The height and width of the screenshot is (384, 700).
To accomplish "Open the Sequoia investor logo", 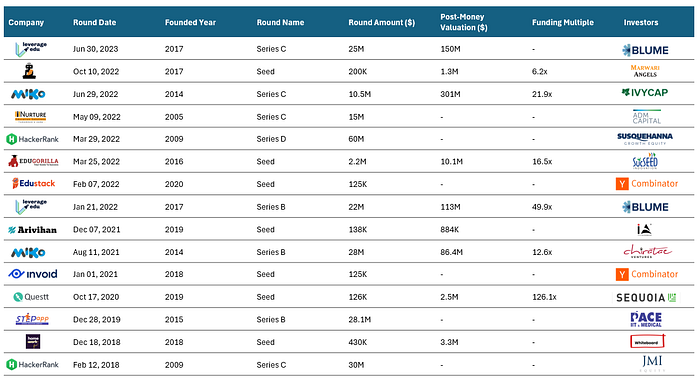I will point(646,297).
